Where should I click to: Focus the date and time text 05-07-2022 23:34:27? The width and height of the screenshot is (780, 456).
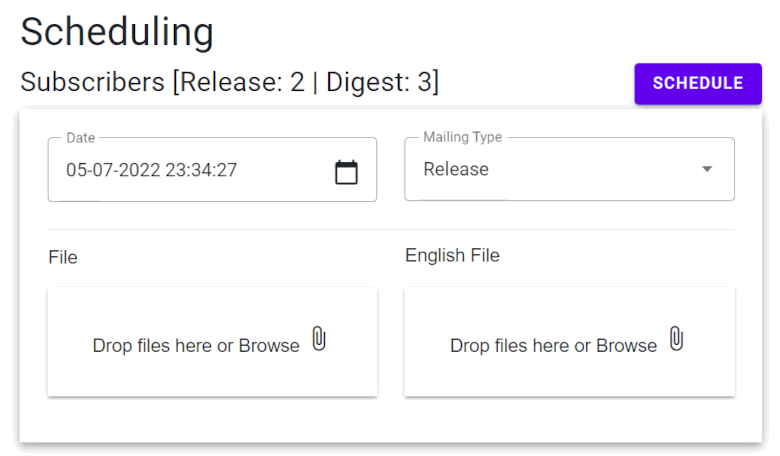(x=152, y=170)
